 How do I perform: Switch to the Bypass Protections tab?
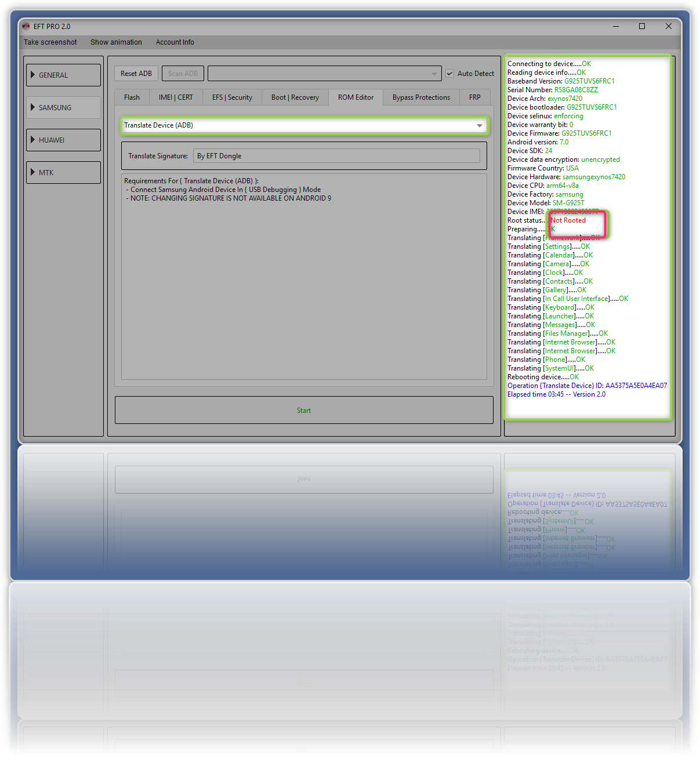click(421, 97)
